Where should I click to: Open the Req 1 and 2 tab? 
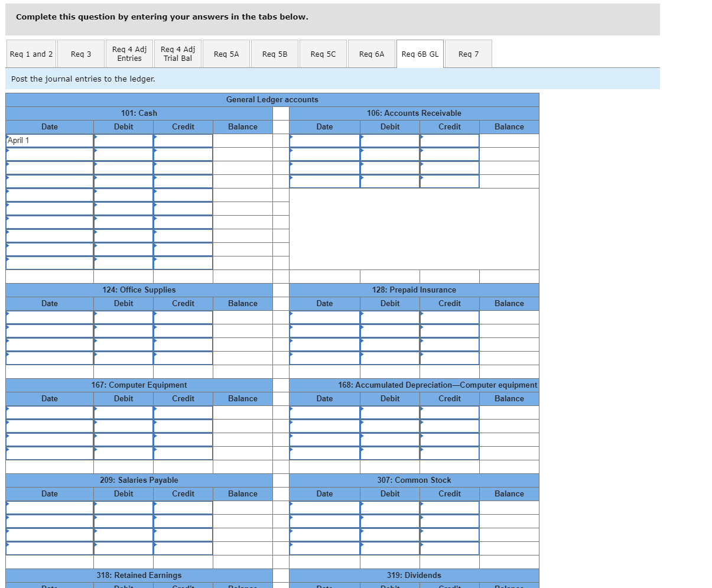click(31, 54)
